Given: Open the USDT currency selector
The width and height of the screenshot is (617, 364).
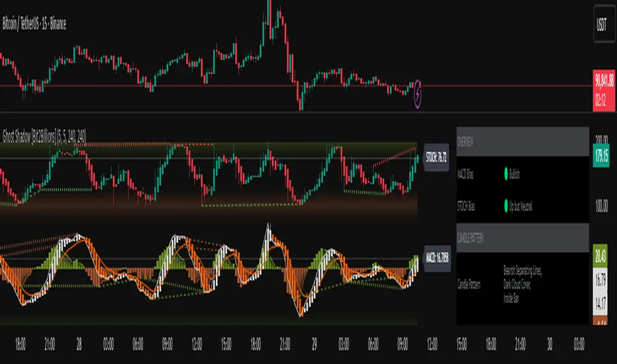Looking at the screenshot, I should (604, 24).
